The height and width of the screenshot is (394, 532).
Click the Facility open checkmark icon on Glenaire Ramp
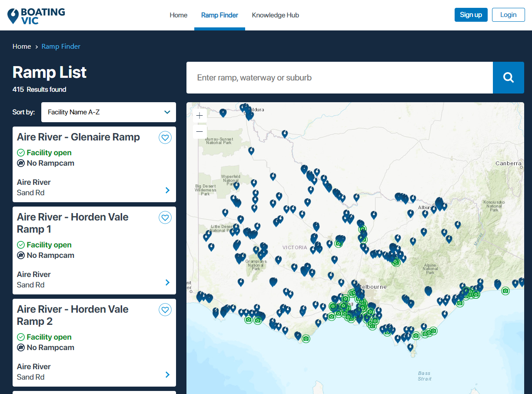tap(20, 153)
